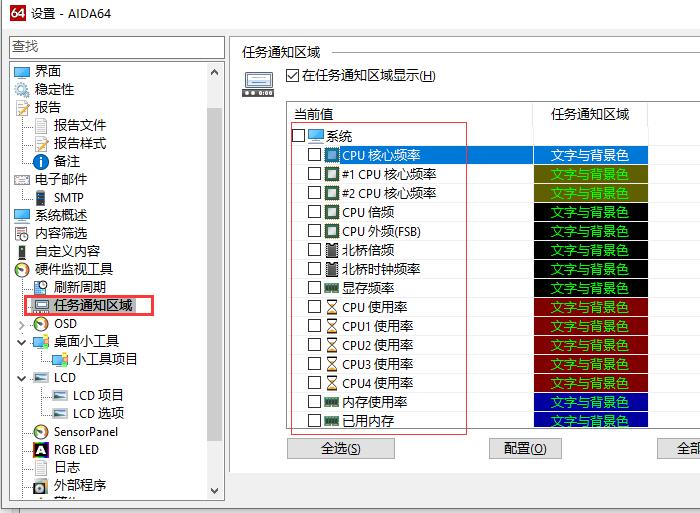Select 系统概述 in settings tree
700x513 pixels.
[61, 215]
